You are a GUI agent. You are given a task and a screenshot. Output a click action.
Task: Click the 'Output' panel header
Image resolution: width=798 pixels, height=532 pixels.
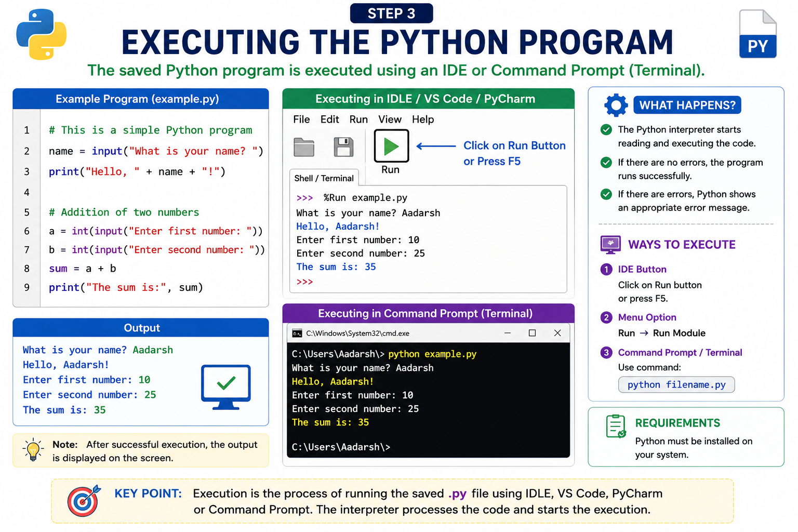pos(141,328)
